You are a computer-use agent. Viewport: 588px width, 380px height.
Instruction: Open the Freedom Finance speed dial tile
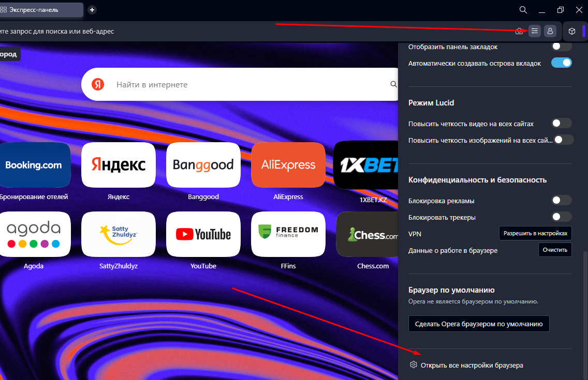click(x=288, y=234)
